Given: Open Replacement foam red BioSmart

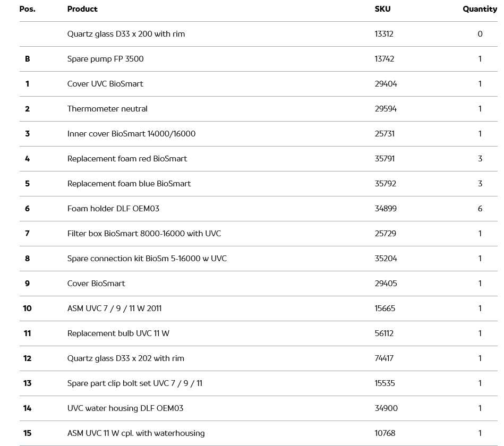Looking at the screenshot, I should click(x=127, y=159).
